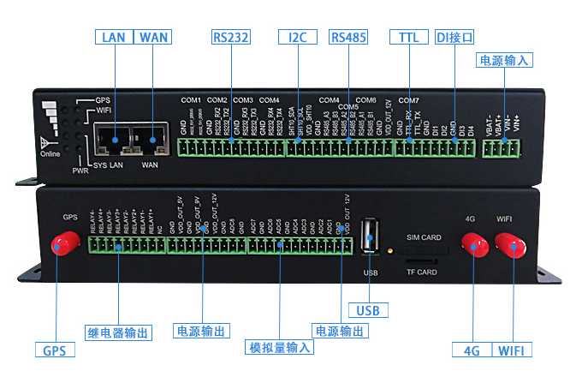This screenshot has height=389, width=588.
Task: Click the SYS LAN Ethernet port
Action: [109, 136]
